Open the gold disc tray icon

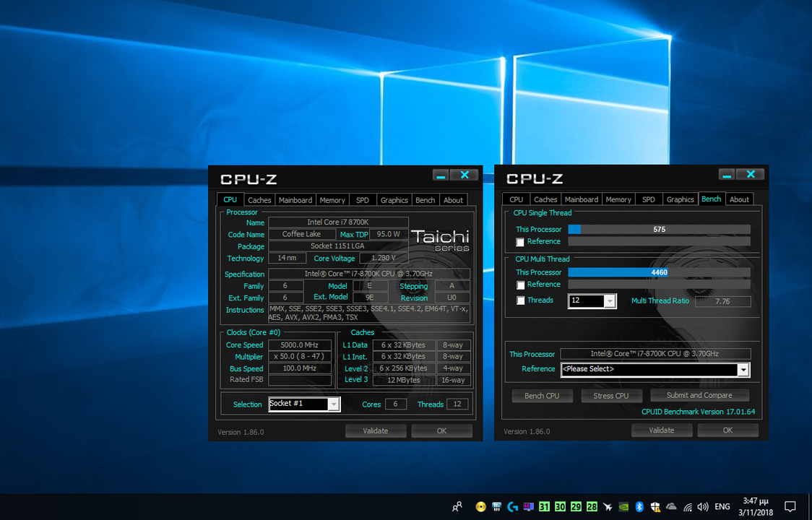(481, 506)
